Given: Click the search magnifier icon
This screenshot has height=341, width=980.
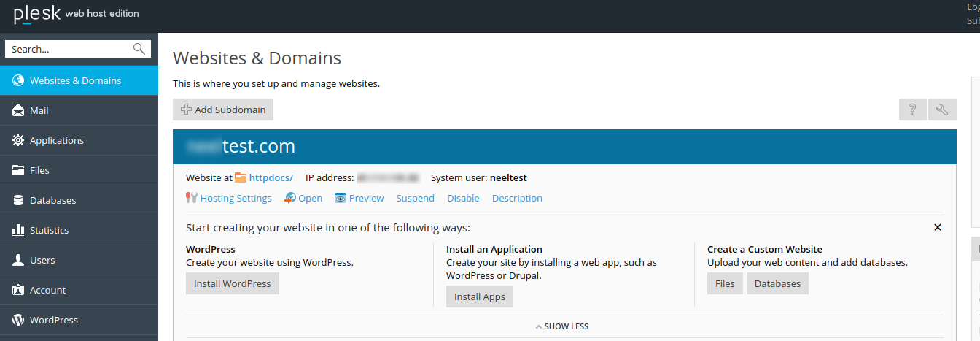Looking at the screenshot, I should coord(139,49).
